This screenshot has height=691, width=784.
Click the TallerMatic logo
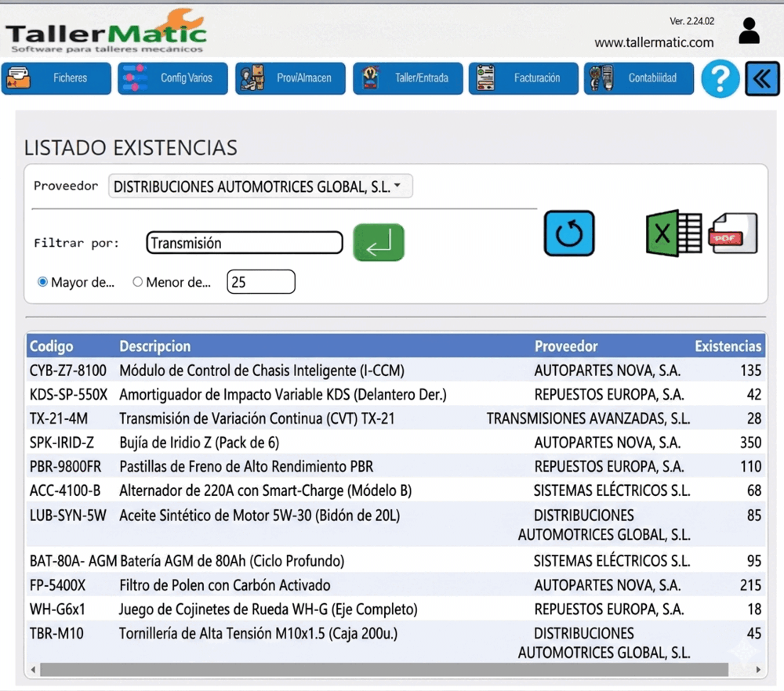[107, 31]
